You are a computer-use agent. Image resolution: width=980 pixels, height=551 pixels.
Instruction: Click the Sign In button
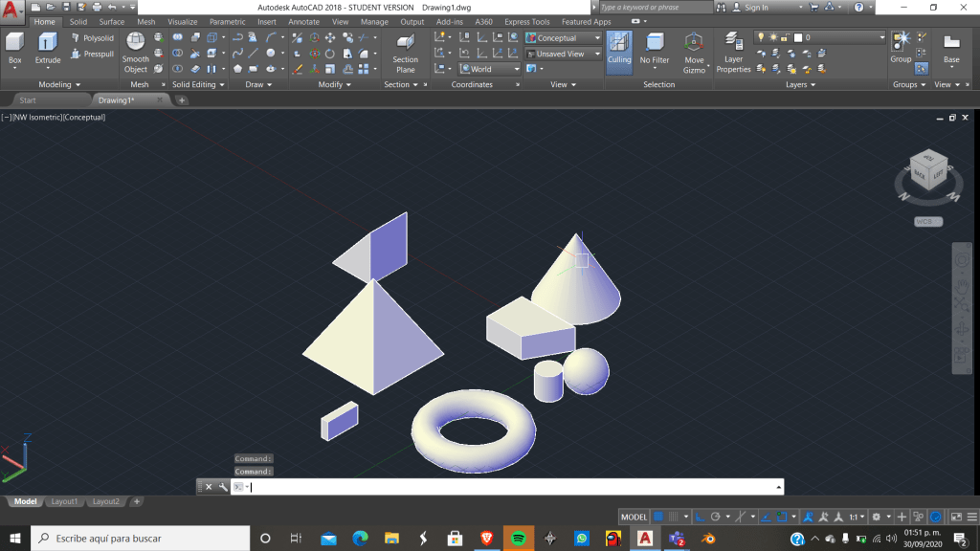755,8
